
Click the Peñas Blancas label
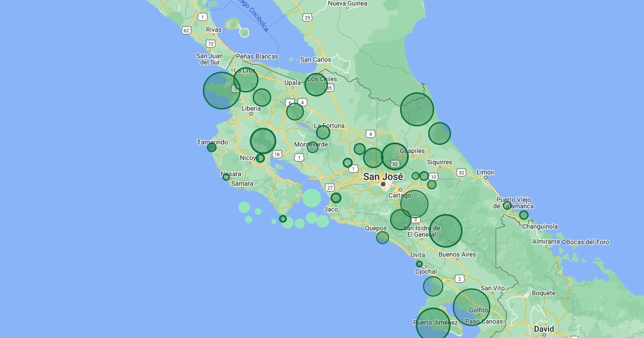pyautogui.click(x=257, y=56)
